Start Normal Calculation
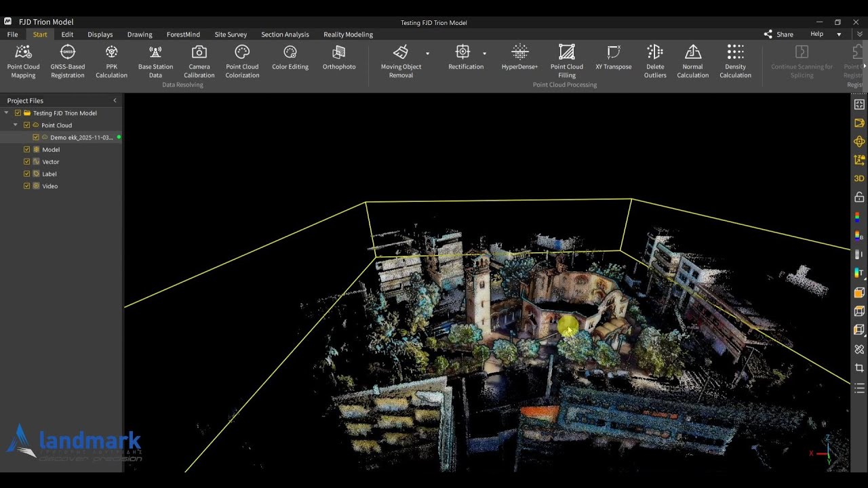 coord(692,62)
